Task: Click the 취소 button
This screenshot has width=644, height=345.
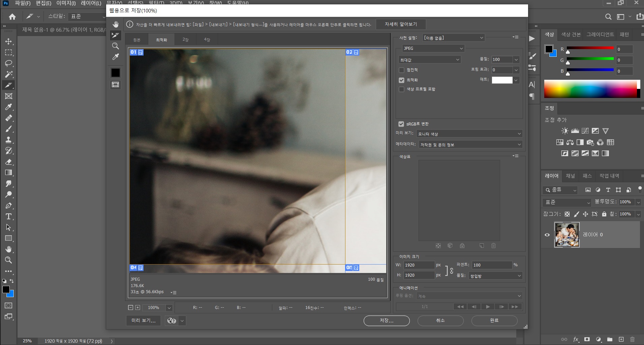Action: [440, 320]
